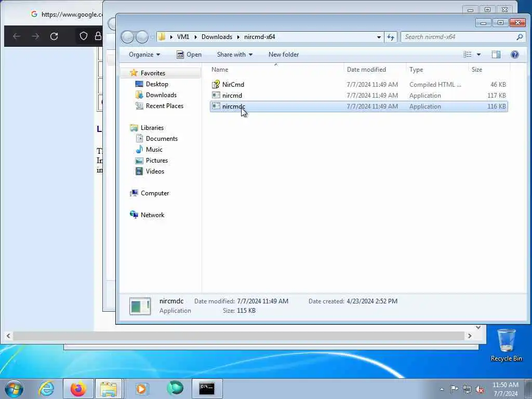Go back with Explorer back arrow
This screenshot has width=532, height=399.
coord(128,37)
